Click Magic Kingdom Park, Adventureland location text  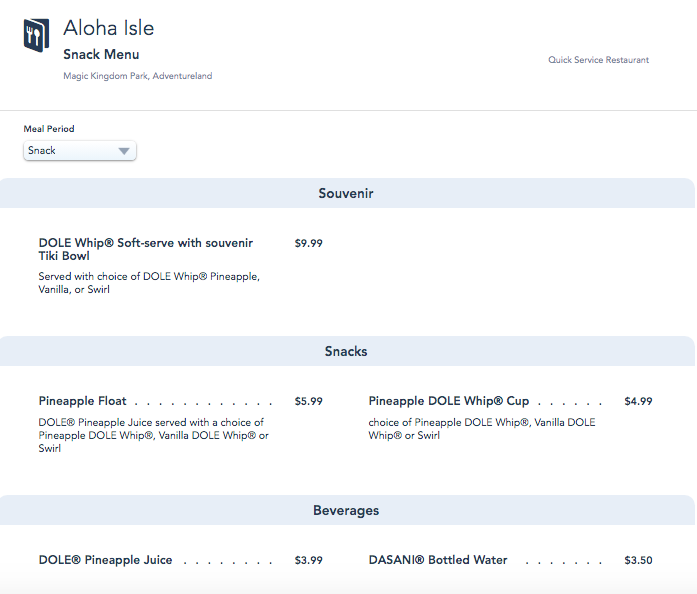point(137,76)
